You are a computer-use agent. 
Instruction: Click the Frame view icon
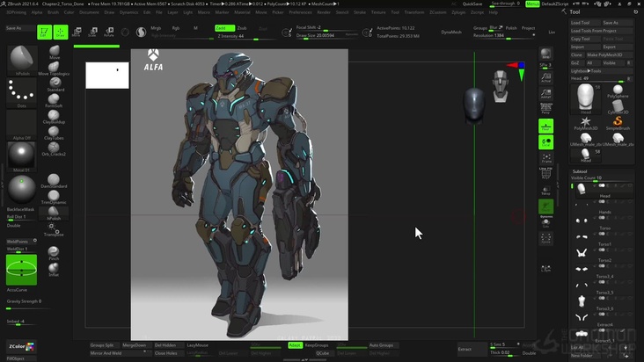(545, 159)
